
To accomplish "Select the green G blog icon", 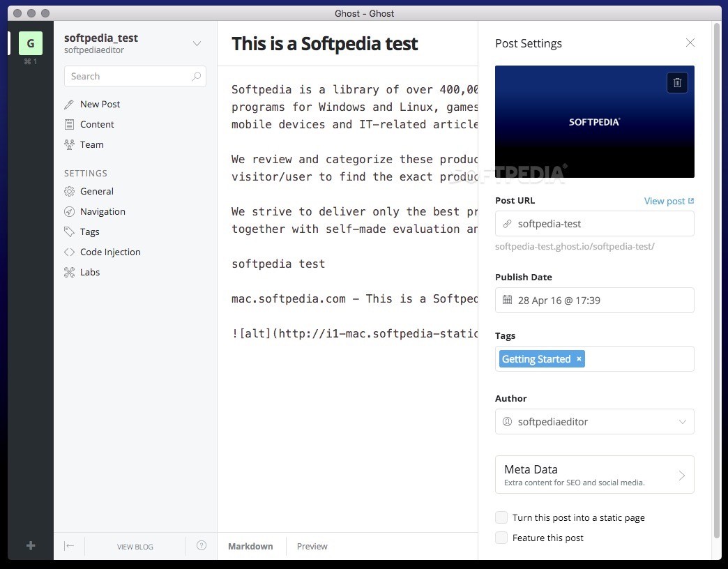I will [x=31, y=43].
